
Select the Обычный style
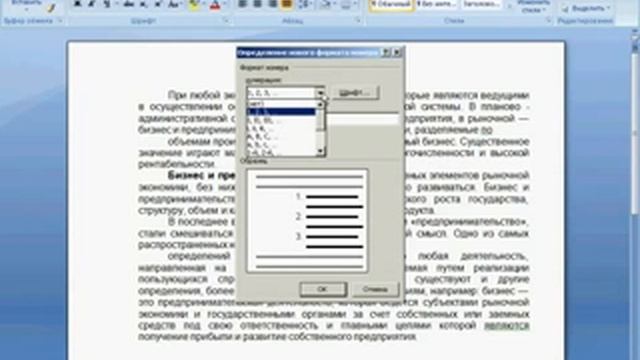tap(391, 5)
